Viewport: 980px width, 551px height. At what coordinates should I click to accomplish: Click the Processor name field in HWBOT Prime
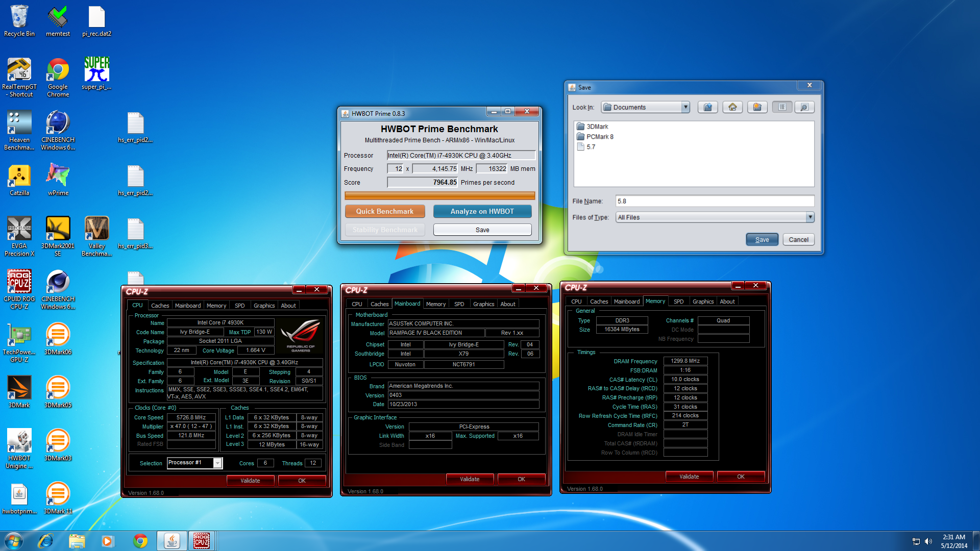coord(461,155)
